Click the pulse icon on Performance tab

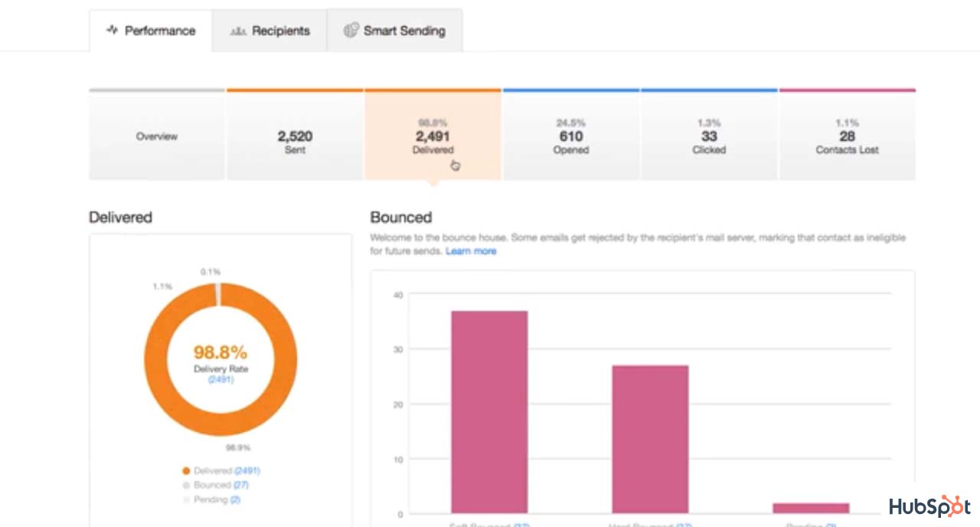112,31
